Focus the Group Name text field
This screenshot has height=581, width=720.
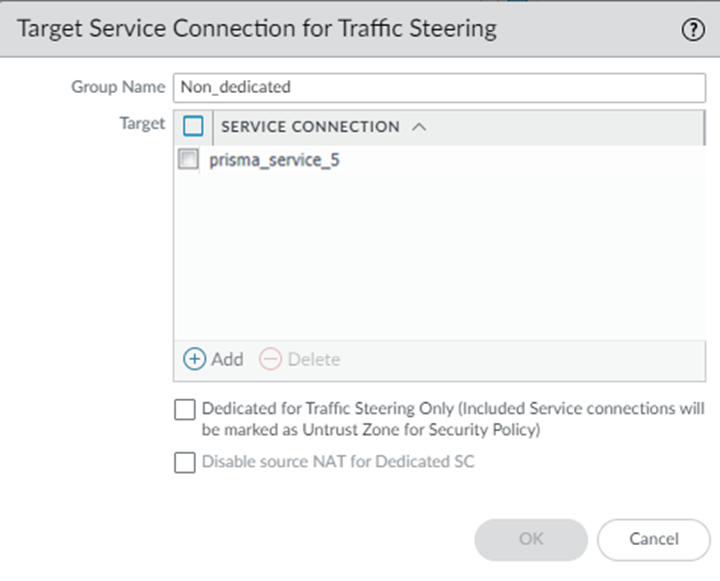pyautogui.click(x=440, y=87)
